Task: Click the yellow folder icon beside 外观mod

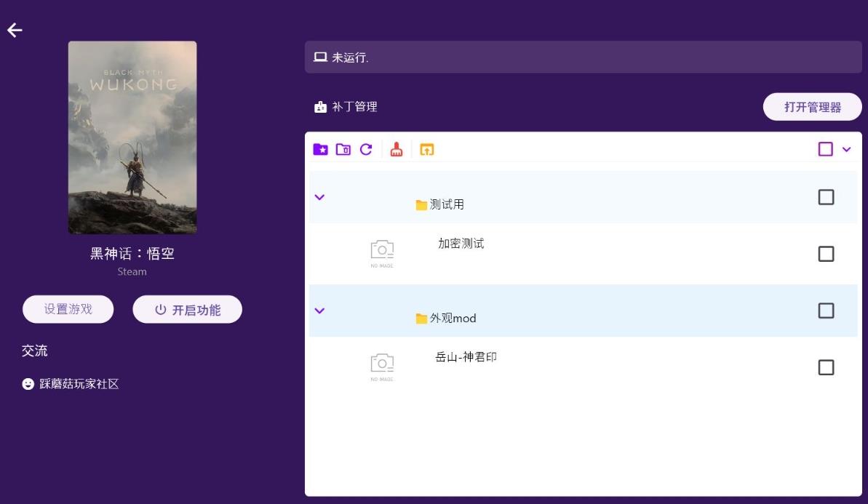Action: tap(421, 319)
